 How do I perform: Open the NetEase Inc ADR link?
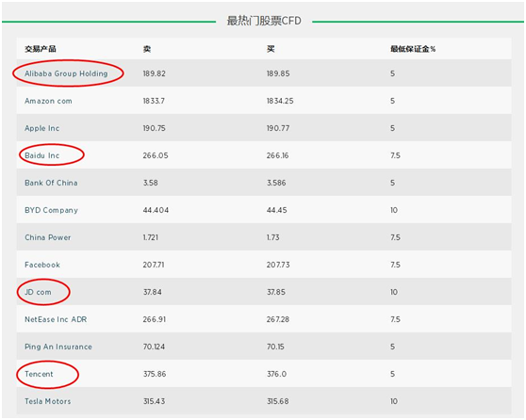click(x=56, y=319)
